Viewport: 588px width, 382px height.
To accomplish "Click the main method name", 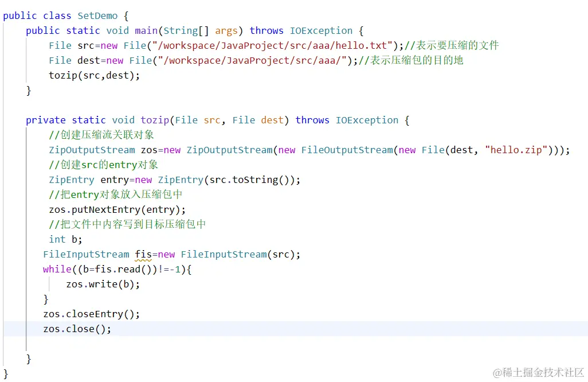I will coord(146,31).
